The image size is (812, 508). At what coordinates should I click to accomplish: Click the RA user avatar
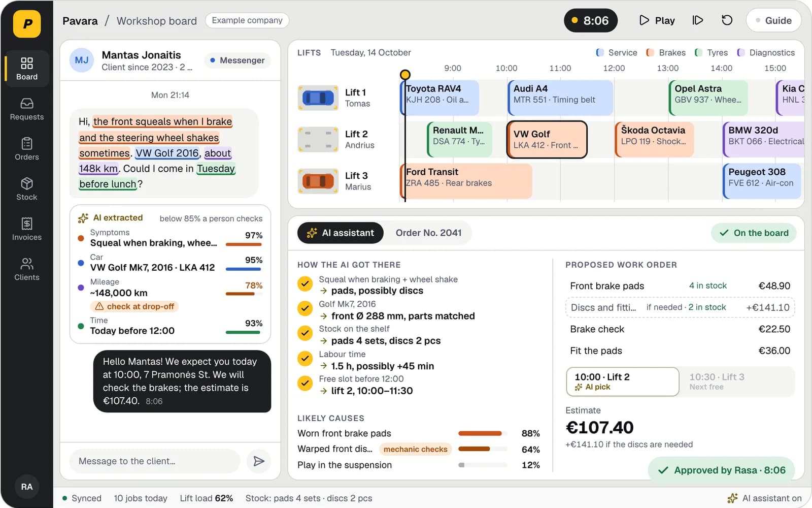pos(27,487)
